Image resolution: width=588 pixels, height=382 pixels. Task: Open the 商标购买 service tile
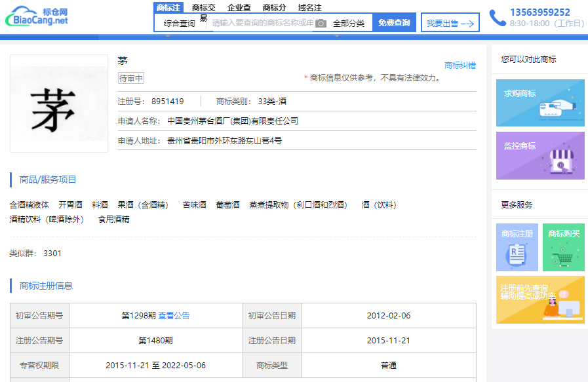pos(563,247)
